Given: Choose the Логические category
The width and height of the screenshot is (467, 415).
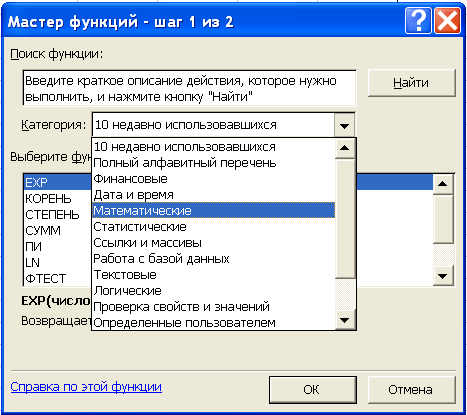Looking at the screenshot, I should point(213,291).
